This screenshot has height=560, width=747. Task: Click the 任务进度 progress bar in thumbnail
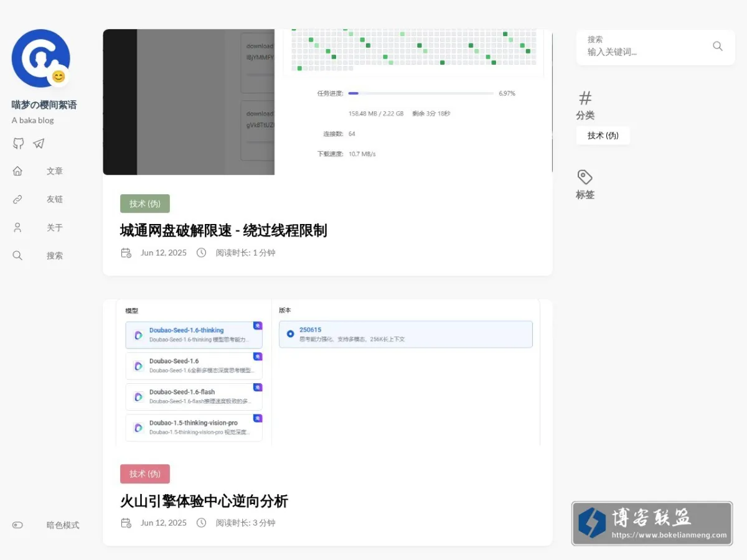(420, 93)
